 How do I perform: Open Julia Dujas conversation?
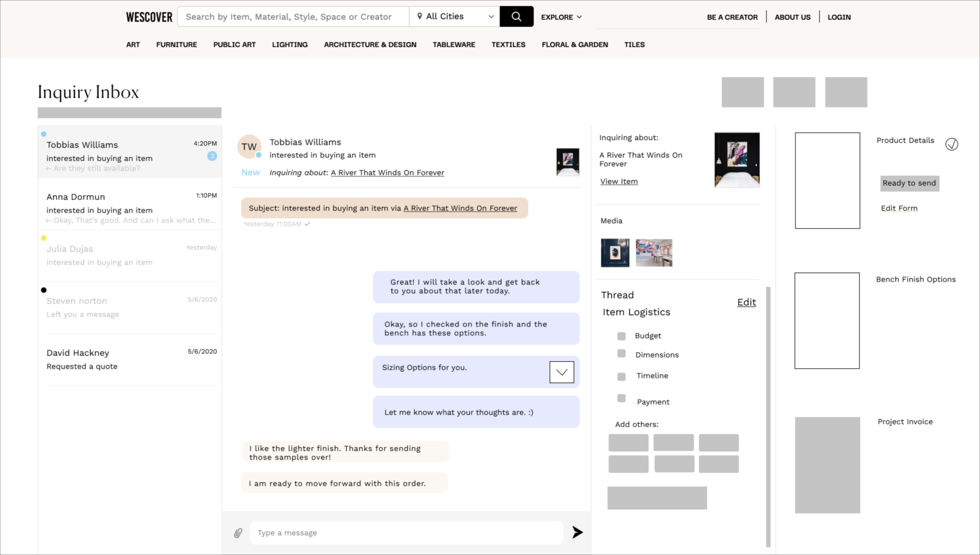click(130, 256)
